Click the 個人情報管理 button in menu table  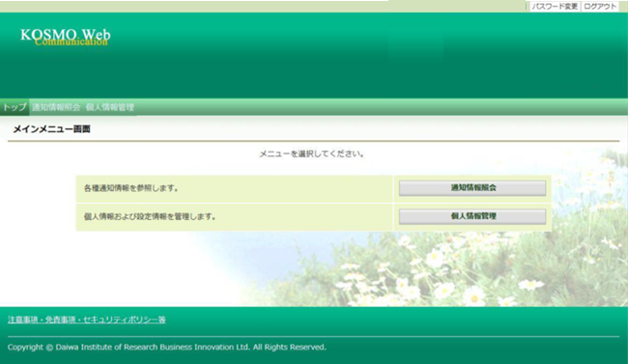pos(472,216)
